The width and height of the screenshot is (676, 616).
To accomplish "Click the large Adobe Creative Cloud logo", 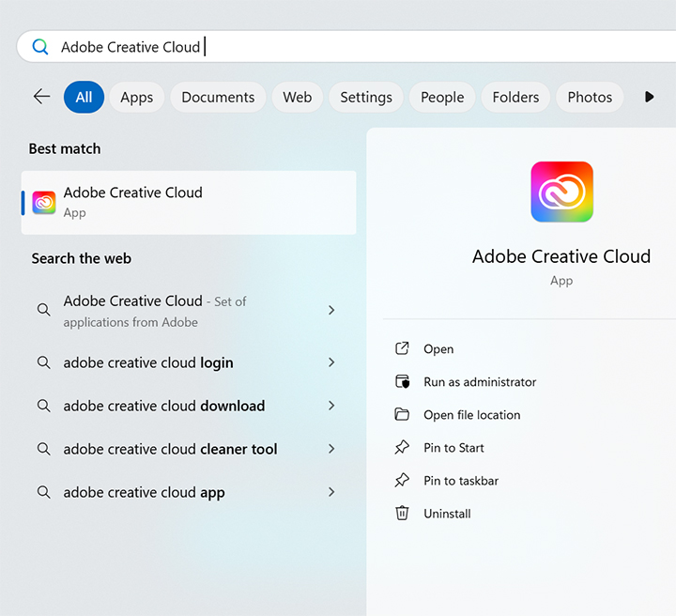I will [x=561, y=192].
